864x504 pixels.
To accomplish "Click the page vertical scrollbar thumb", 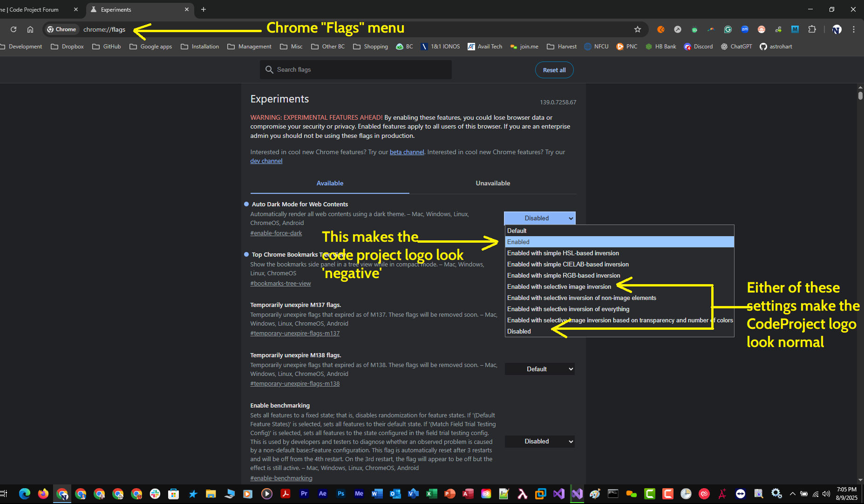I will [860, 95].
